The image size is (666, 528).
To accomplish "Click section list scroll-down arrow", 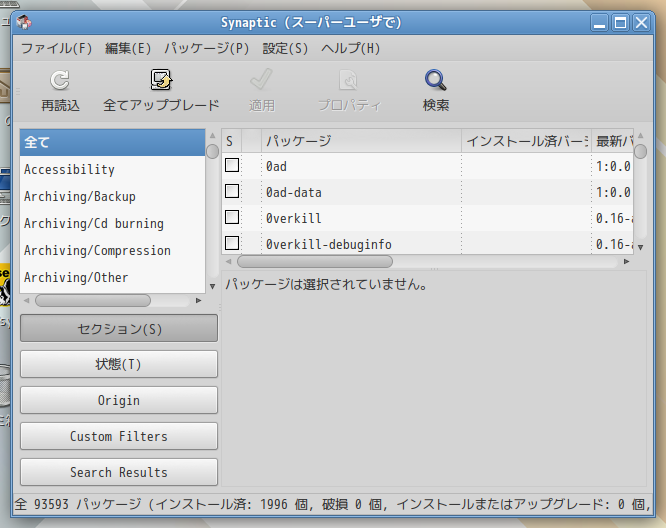I will pos(212,287).
